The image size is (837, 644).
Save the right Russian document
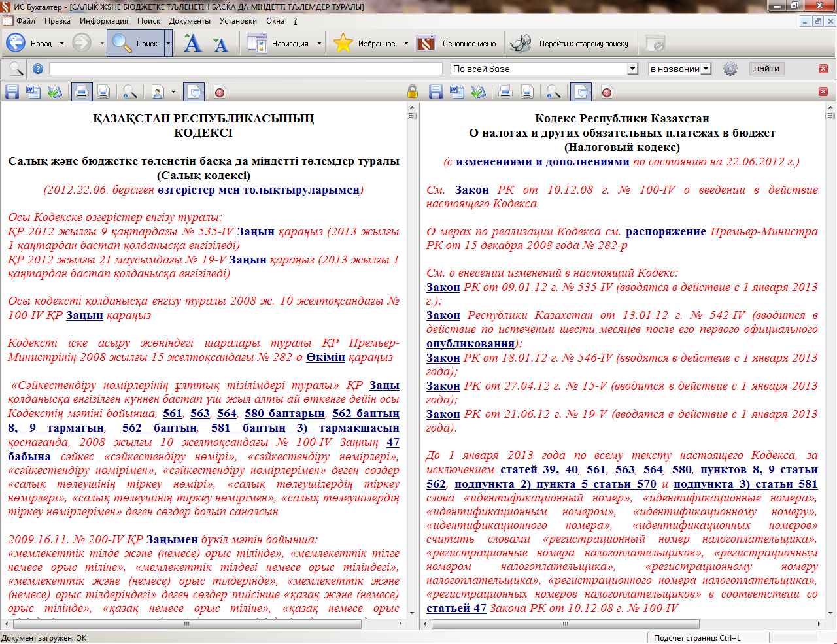tap(436, 92)
